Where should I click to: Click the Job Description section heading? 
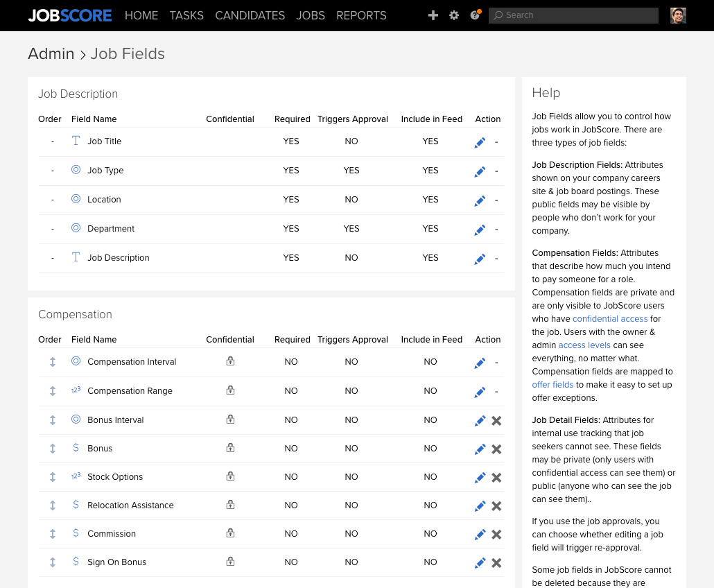78,94
